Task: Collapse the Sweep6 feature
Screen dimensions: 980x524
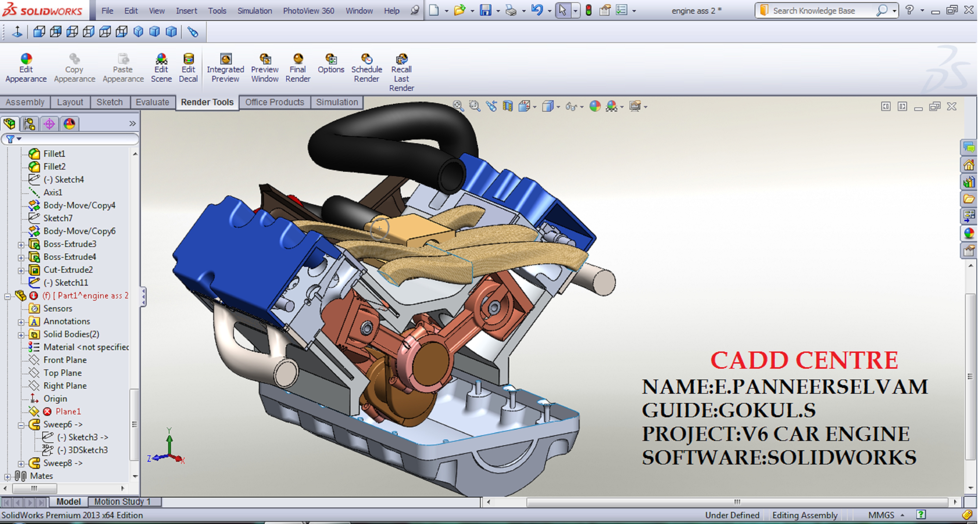Action: click(x=21, y=425)
